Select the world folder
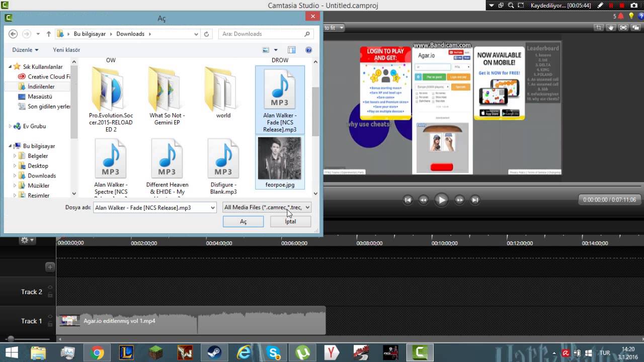644x362 pixels. coord(223,93)
